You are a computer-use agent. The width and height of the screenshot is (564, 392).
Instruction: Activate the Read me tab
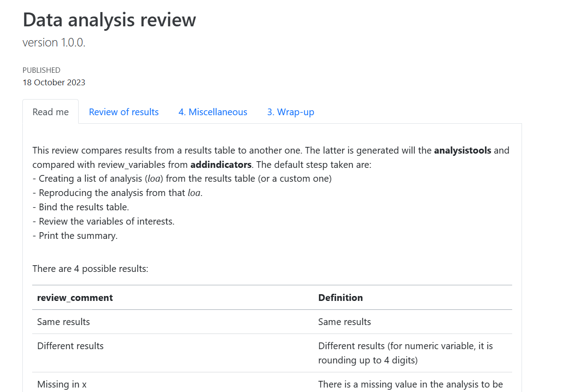point(51,112)
